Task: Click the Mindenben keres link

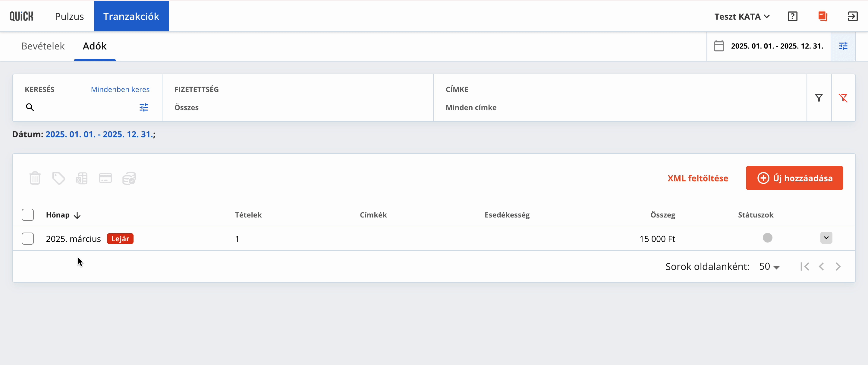Action: pyautogui.click(x=120, y=89)
